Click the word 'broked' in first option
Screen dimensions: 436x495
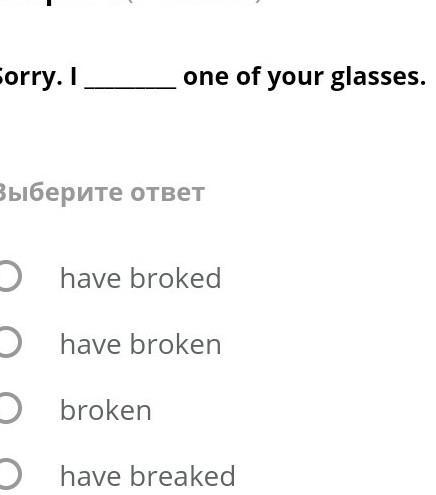pyautogui.click(x=175, y=278)
